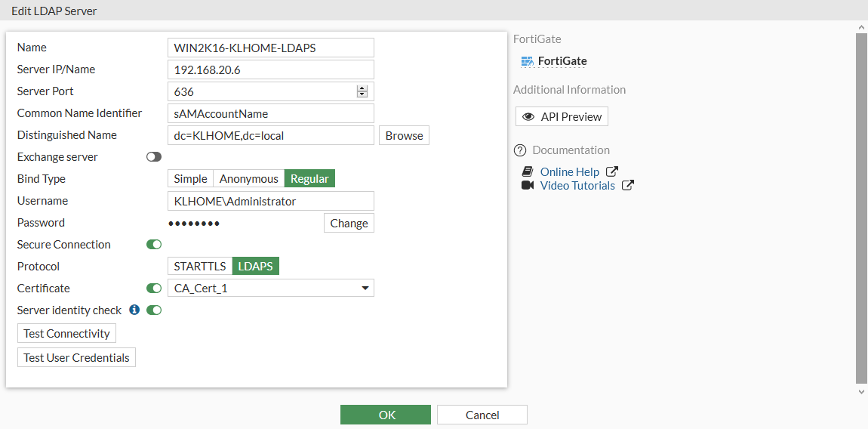
Task: Click external link icon next to Online Help
Action: pyautogui.click(x=612, y=172)
